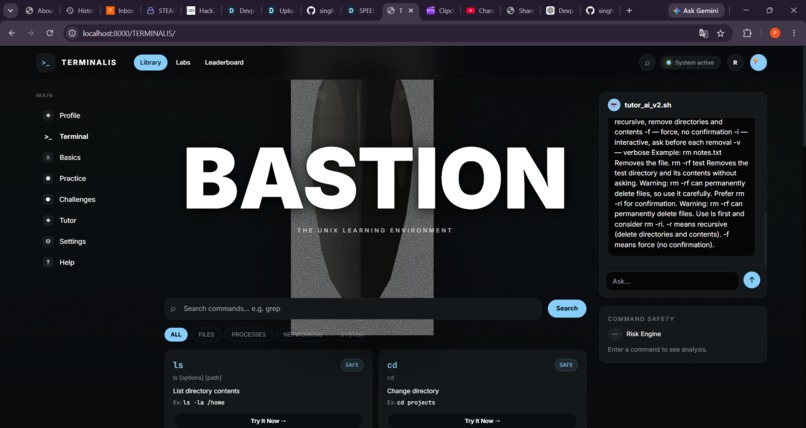Switch to the Library nav tab
This screenshot has height=428, width=806.
[x=150, y=63]
